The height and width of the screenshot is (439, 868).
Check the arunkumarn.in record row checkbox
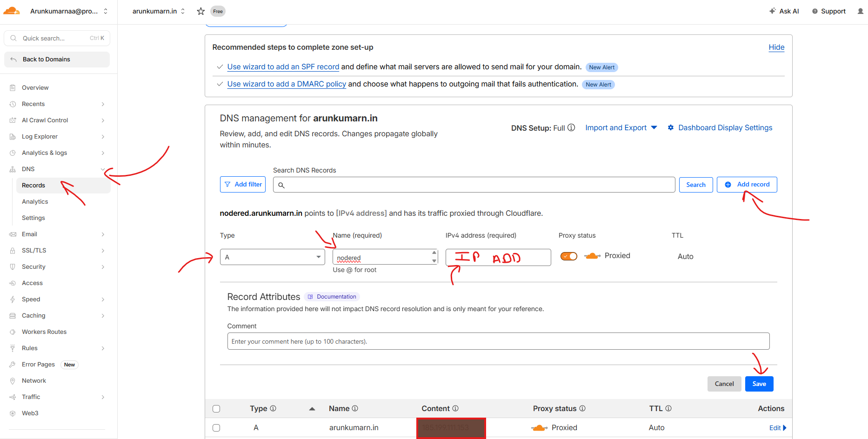pyautogui.click(x=216, y=427)
